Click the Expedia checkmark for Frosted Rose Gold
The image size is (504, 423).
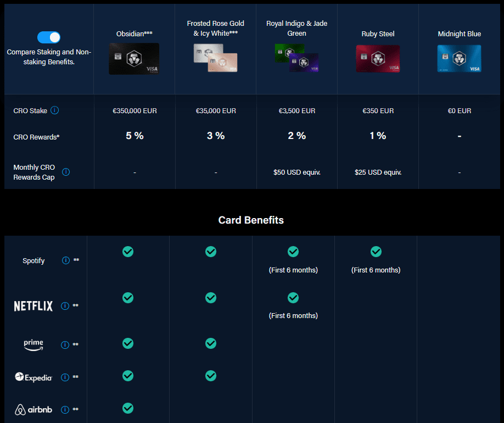(x=211, y=376)
